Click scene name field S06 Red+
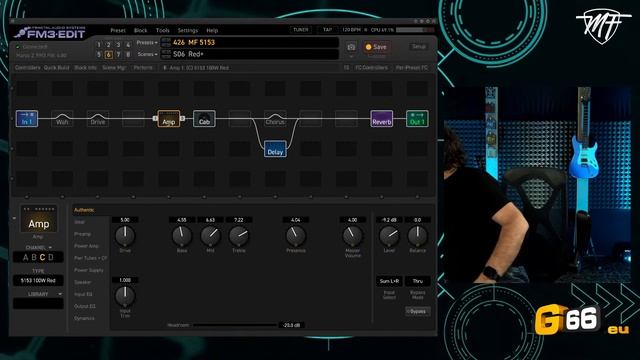This screenshot has height=360, width=640. coord(250,54)
